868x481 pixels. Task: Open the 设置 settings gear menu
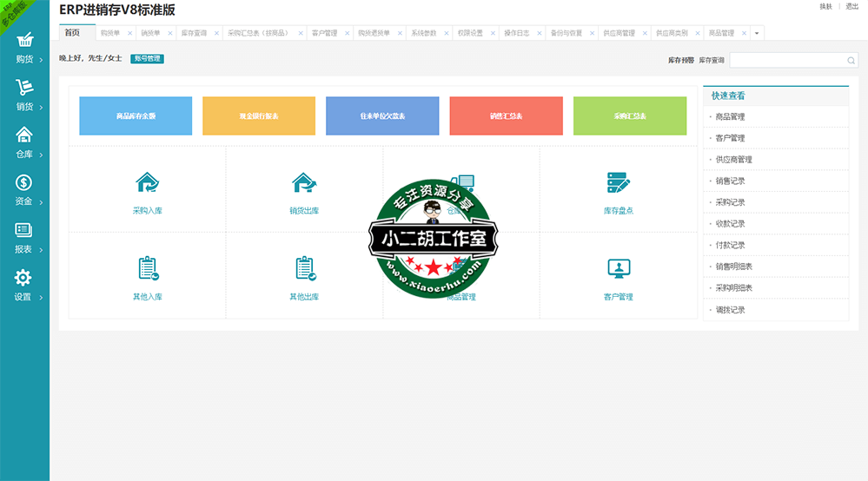(x=24, y=286)
